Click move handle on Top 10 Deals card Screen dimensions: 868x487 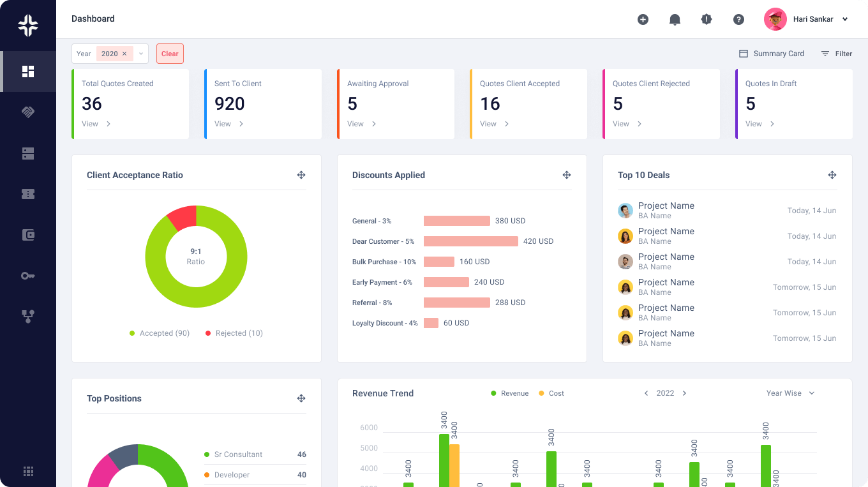click(832, 175)
